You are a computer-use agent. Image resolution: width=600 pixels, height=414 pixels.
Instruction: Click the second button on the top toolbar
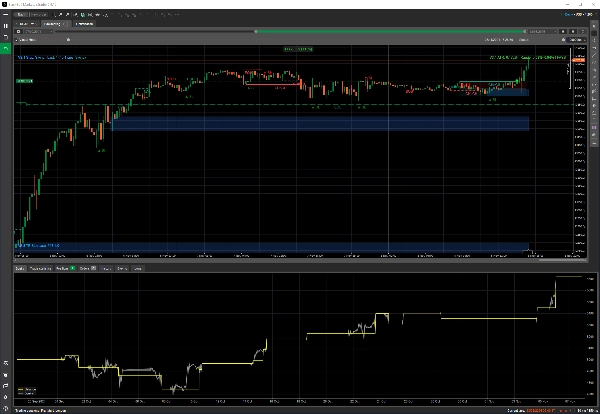click(x=39, y=15)
